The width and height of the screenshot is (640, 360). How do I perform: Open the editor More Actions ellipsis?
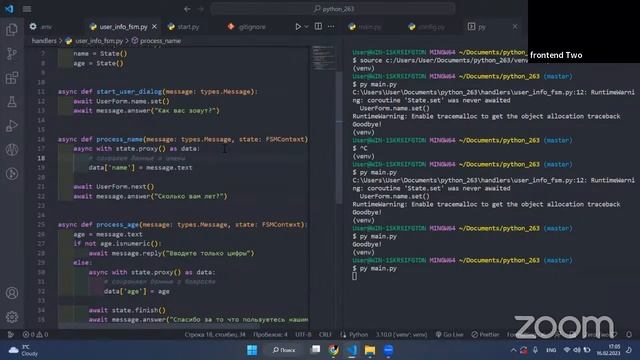tap(331, 27)
